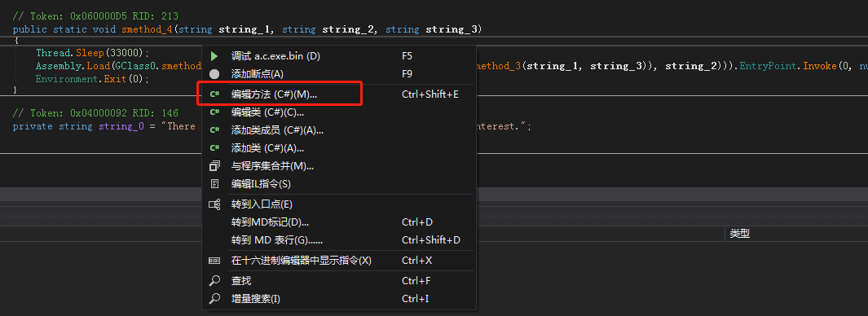Click the hex editor icon
868x316 pixels.
click(x=214, y=260)
